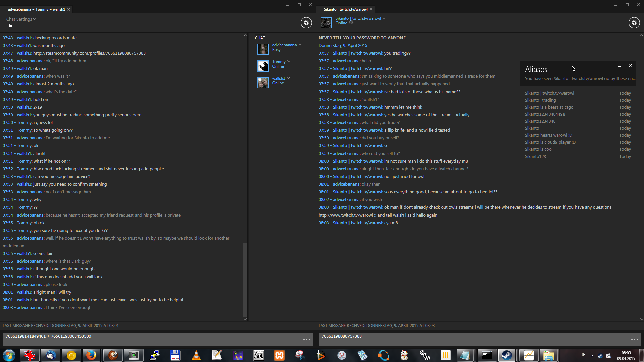
Task: Open the Steam icon in the taskbar
Action: [506, 355]
